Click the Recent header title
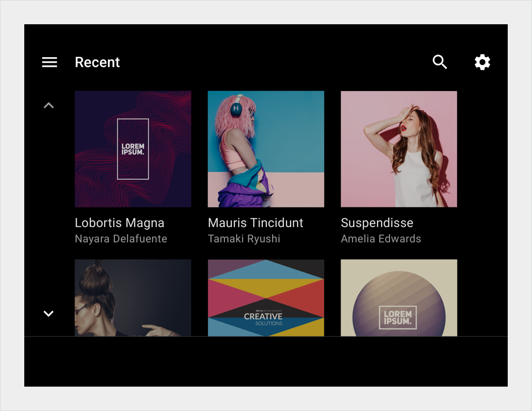532x411 pixels. pyautogui.click(x=97, y=62)
